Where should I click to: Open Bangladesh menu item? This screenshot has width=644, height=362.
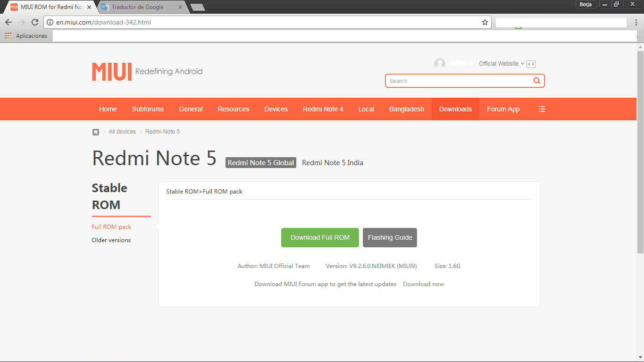pyautogui.click(x=407, y=109)
